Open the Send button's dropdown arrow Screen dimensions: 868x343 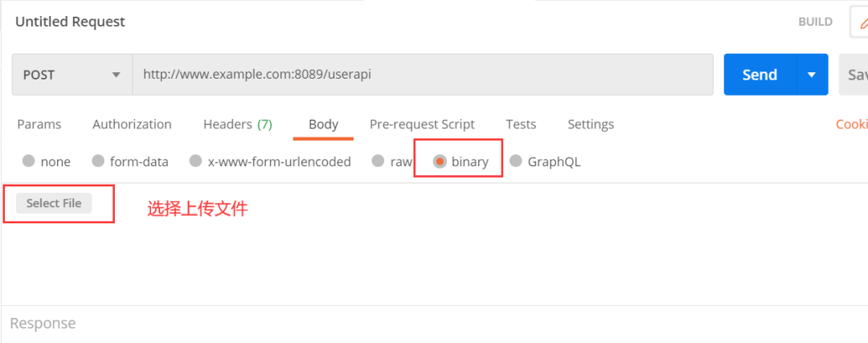pos(812,75)
